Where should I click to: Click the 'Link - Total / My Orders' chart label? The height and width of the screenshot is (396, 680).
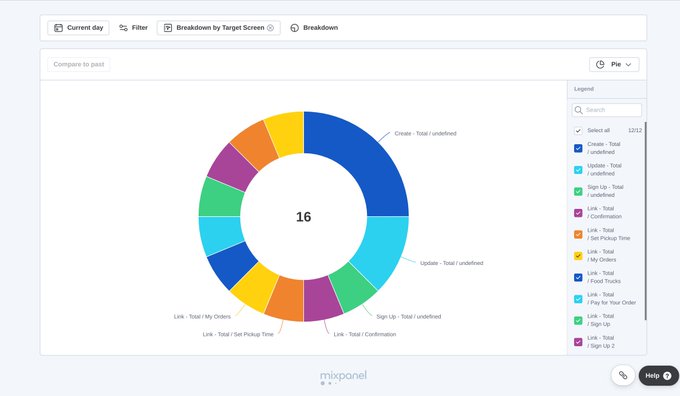pyautogui.click(x=202, y=317)
